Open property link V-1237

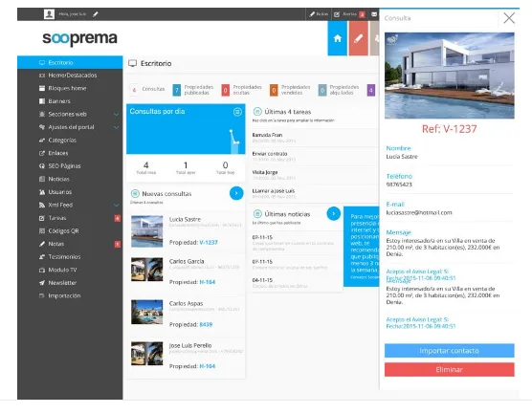pyautogui.click(x=209, y=243)
